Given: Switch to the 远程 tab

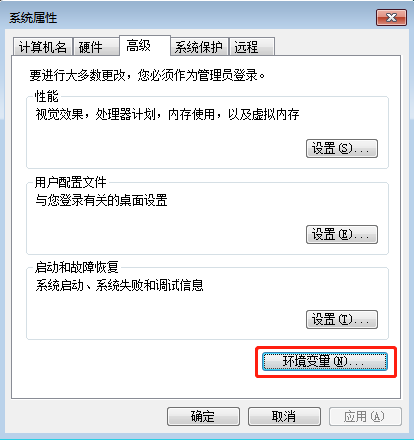Looking at the screenshot, I should pyautogui.click(x=252, y=47).
